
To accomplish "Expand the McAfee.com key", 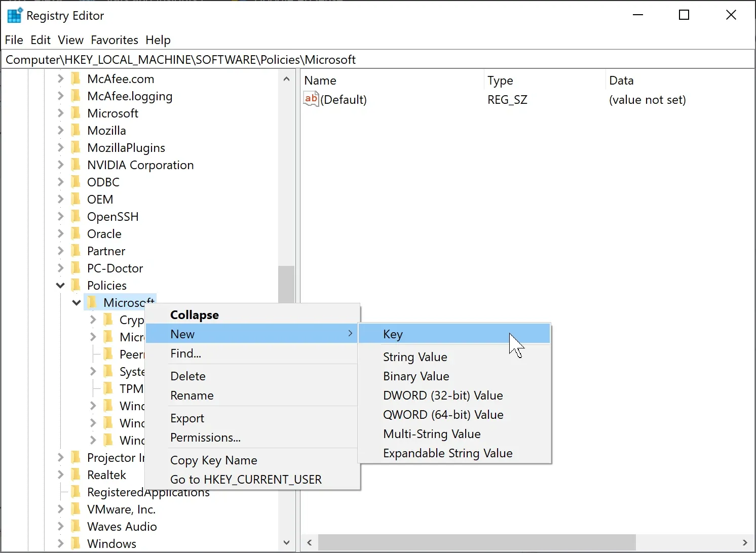I will [61, 78].
